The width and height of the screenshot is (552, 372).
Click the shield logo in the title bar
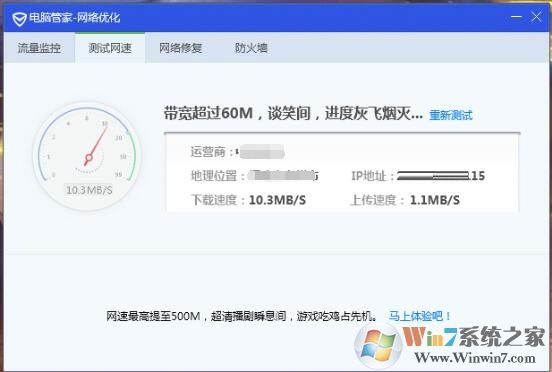click(19, 18)
